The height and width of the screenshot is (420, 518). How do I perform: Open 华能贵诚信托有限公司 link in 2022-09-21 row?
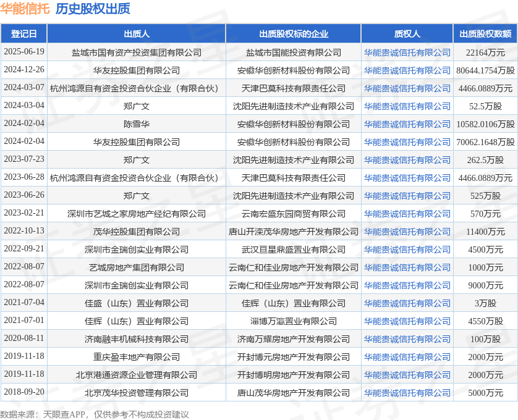point(407,250)
